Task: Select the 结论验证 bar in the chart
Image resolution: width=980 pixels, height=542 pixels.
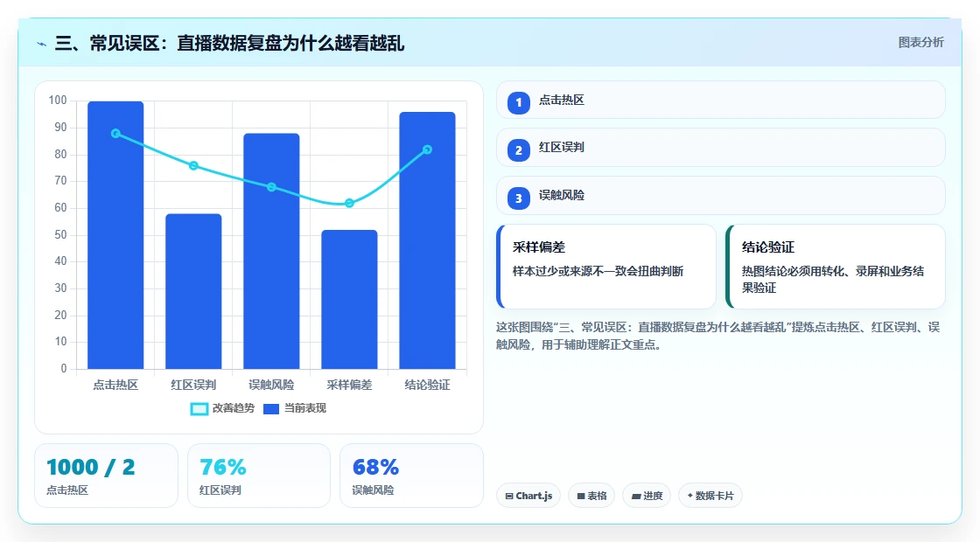Action: click(x=428, y=240)
